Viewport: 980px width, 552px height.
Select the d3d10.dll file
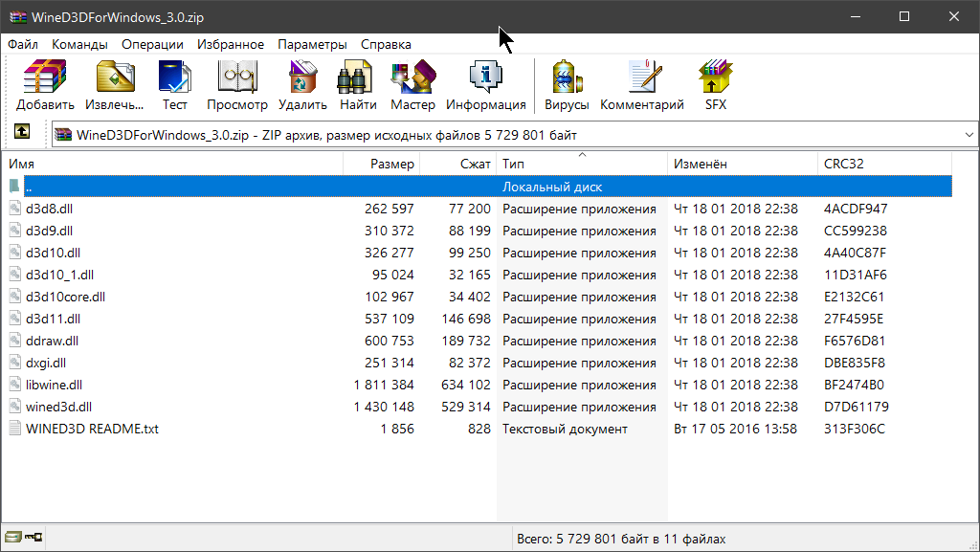[x=54, y=253]
